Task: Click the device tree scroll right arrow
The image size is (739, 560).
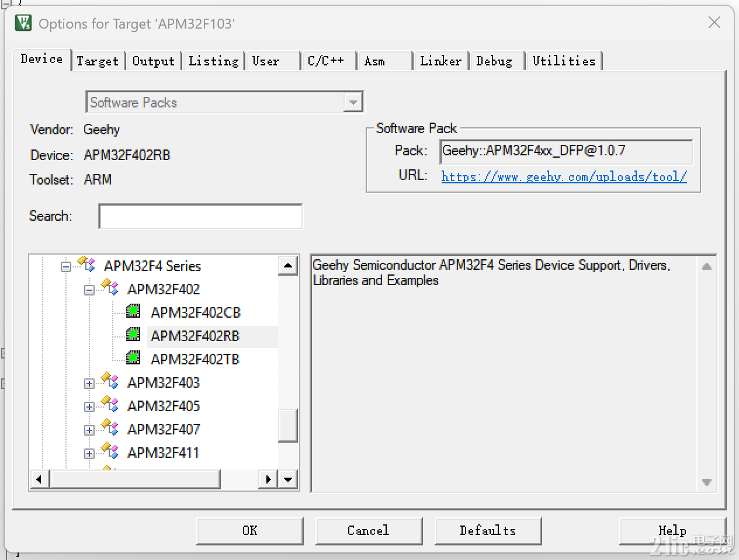Action: 268,479
